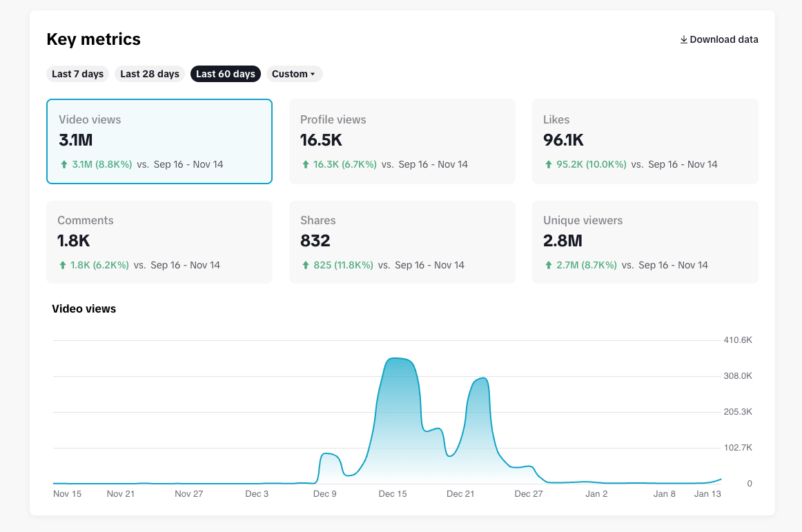Click green up-arrow in Unique viewers card
This screenshot has height=532, width=802.
point(548,265)
